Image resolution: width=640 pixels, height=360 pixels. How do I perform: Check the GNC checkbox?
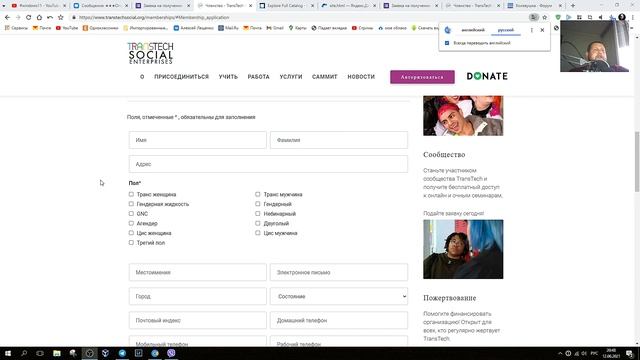[x=131, y=213]
